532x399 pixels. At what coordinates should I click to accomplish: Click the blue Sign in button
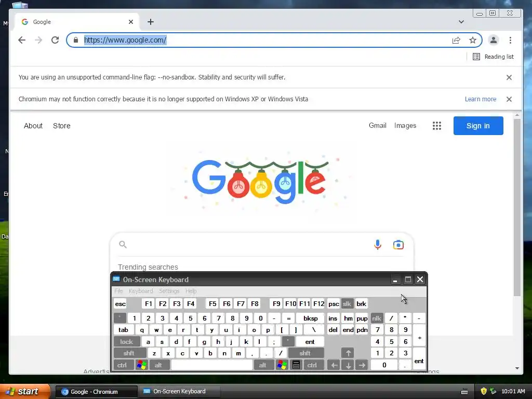[x=478, y=126]
